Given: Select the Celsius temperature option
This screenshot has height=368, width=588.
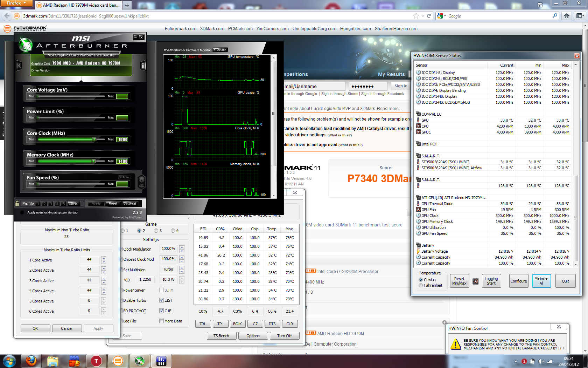Looking at the screenshot, I should [421, 280].
